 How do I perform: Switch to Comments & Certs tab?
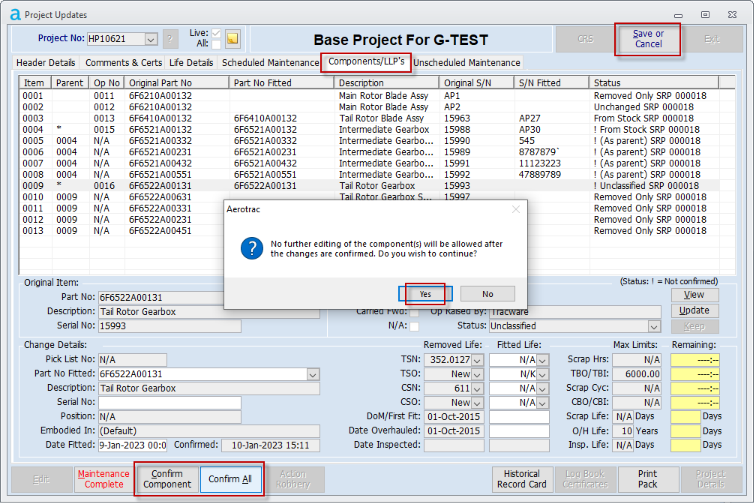[x=124, y=63]
